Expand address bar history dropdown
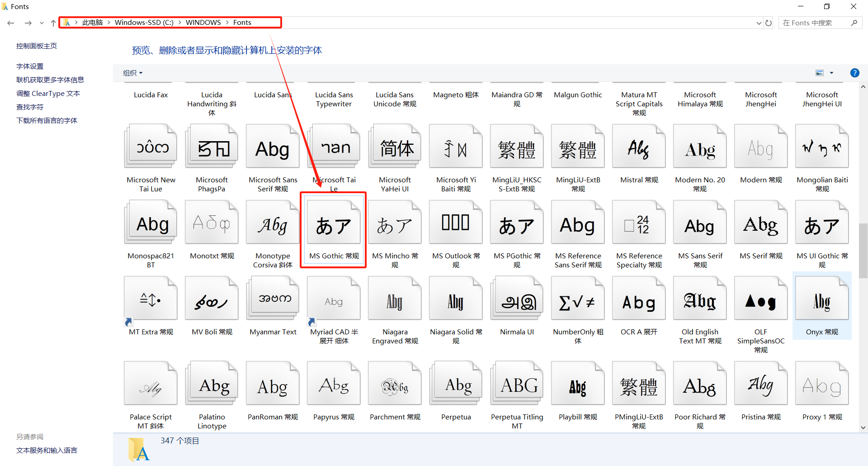The image size is (868, 466). pos(759,23)
